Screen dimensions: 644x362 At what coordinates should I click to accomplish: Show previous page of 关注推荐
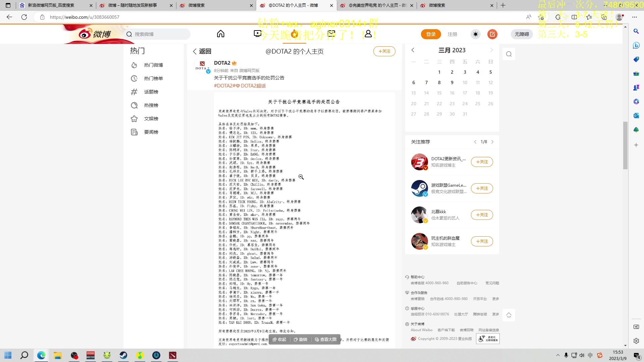475,142
